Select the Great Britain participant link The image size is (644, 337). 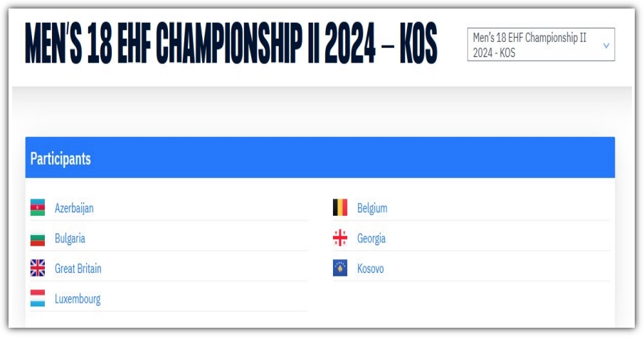click(x=78, y=269)
